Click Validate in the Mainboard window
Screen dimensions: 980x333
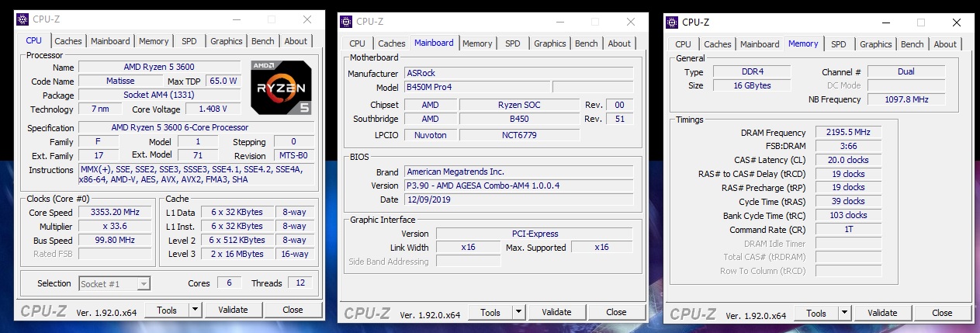556,312
